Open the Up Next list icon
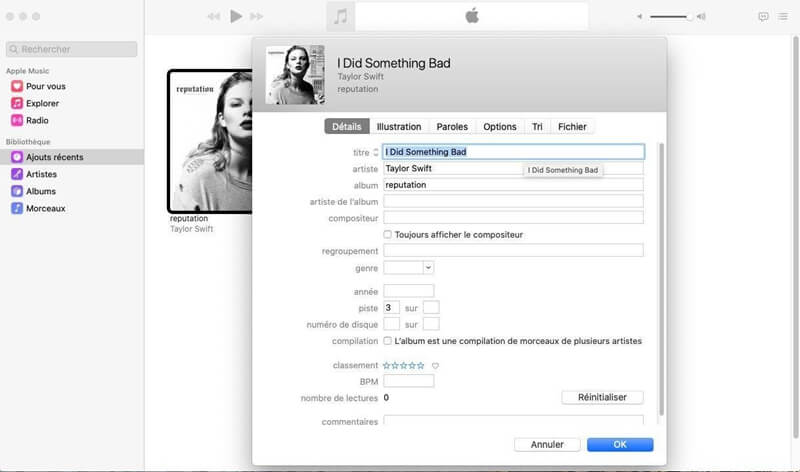The height and width of the screenshot is (472, 800). (783, 17)
